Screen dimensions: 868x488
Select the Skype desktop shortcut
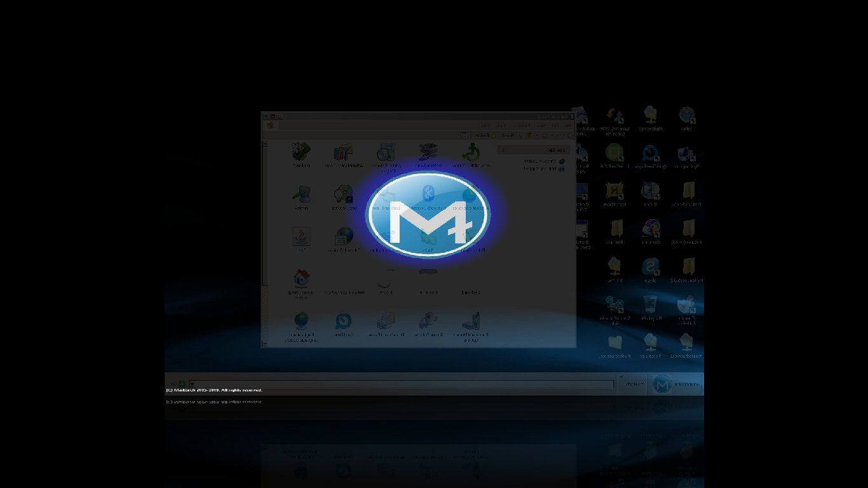pyautogui.click(x=650, y=267)
